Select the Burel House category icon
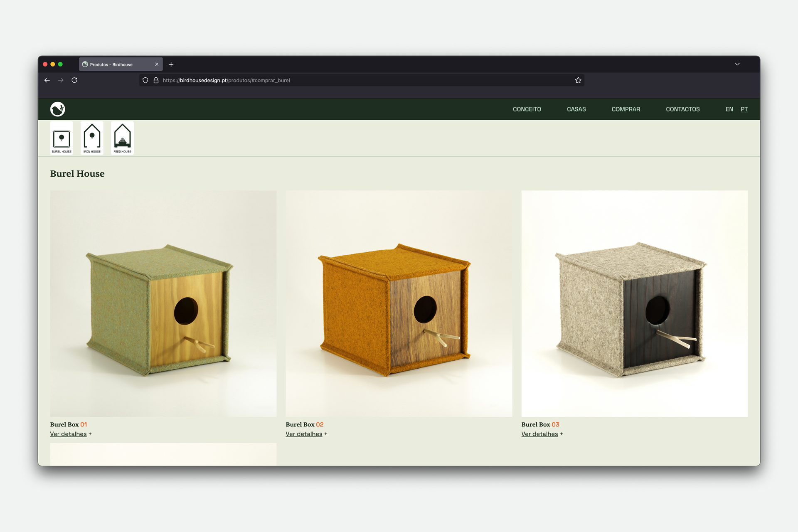This screenshot has width=798, height=532. (x=62, y=138)
